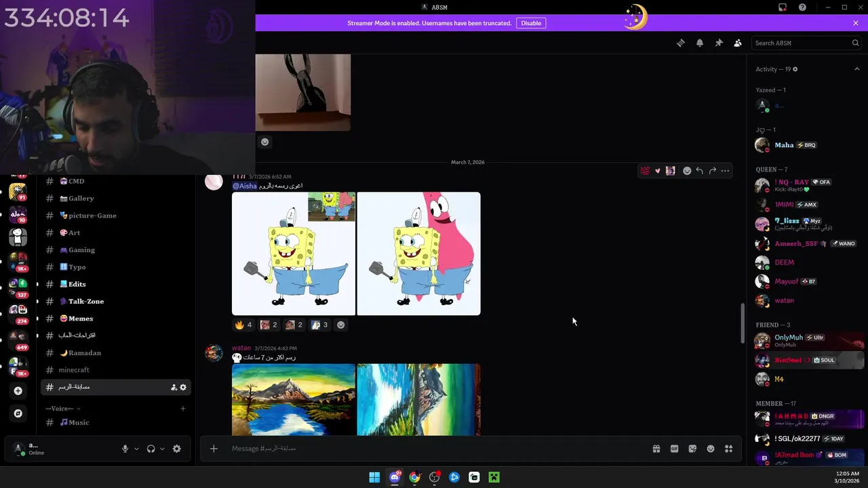The image size is (868, 488).
Task: Add reaction below SpongeBob images
Action: tap(341, 325)
